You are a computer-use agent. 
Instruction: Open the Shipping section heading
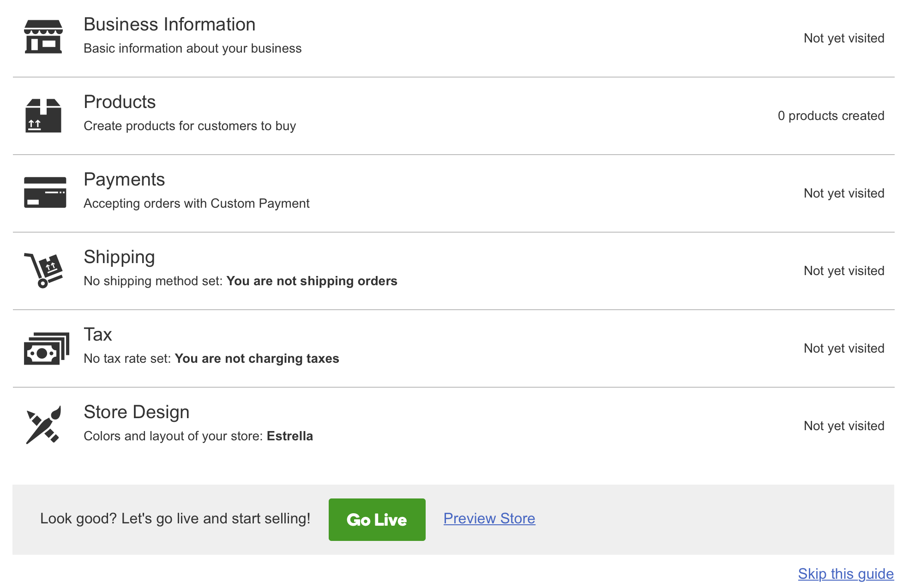[x=119, y=257]
